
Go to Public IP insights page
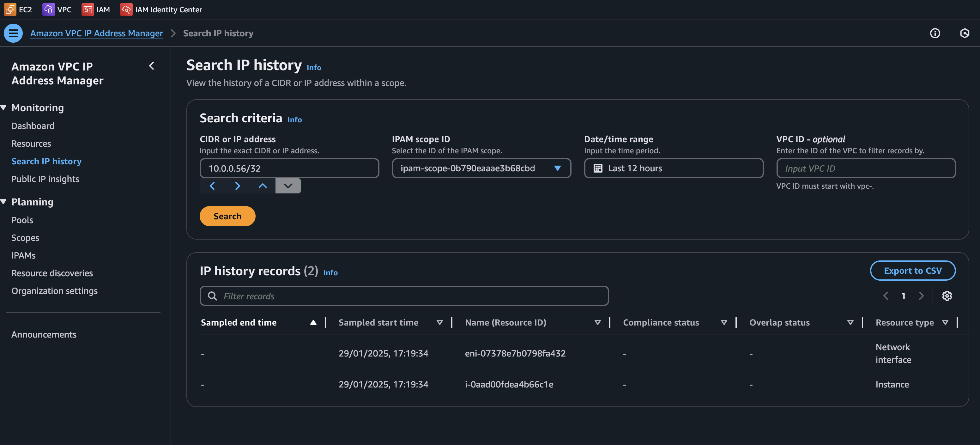pyautogui.click(x=45, y=179)
